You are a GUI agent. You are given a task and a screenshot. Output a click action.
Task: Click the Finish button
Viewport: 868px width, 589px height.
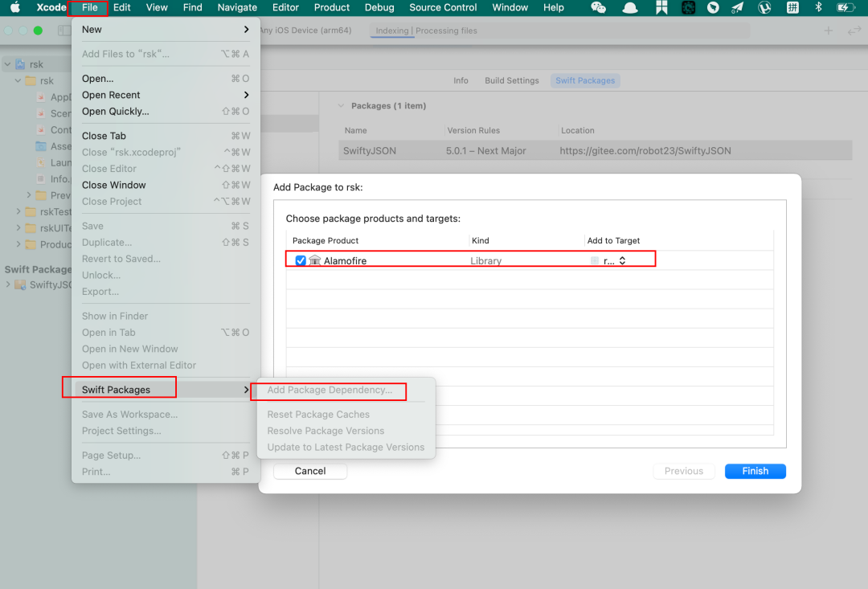pos(755,471)
